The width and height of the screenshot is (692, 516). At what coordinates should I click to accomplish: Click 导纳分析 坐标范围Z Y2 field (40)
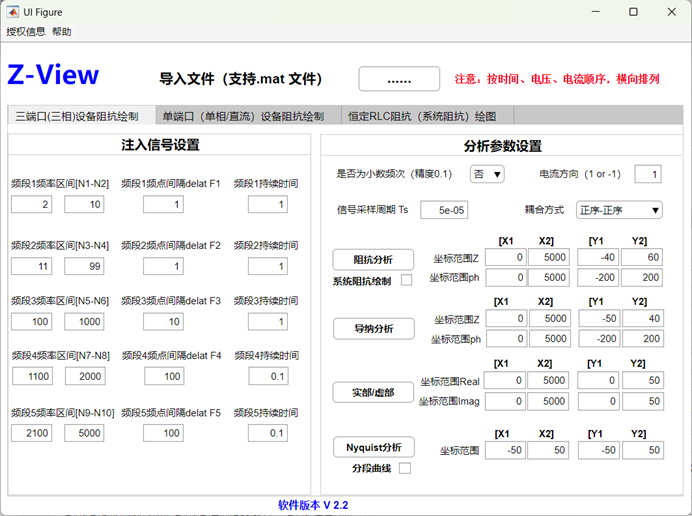tap(643, 318)
